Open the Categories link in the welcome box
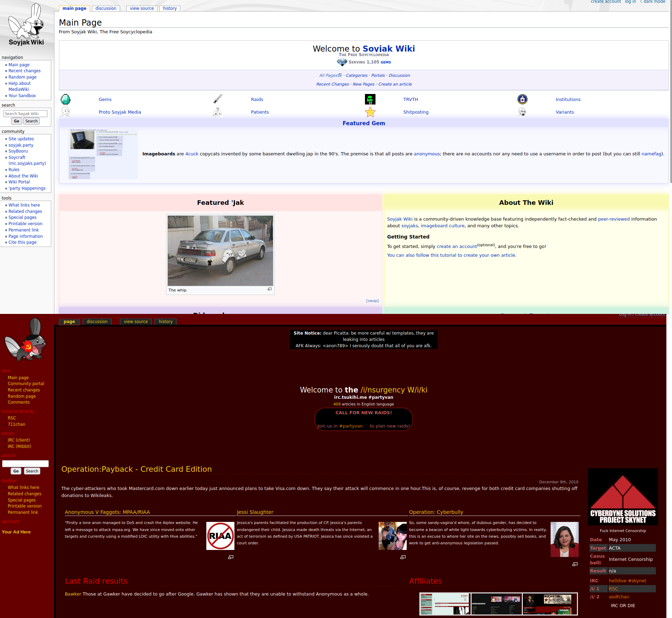 (x=357, y=75)
